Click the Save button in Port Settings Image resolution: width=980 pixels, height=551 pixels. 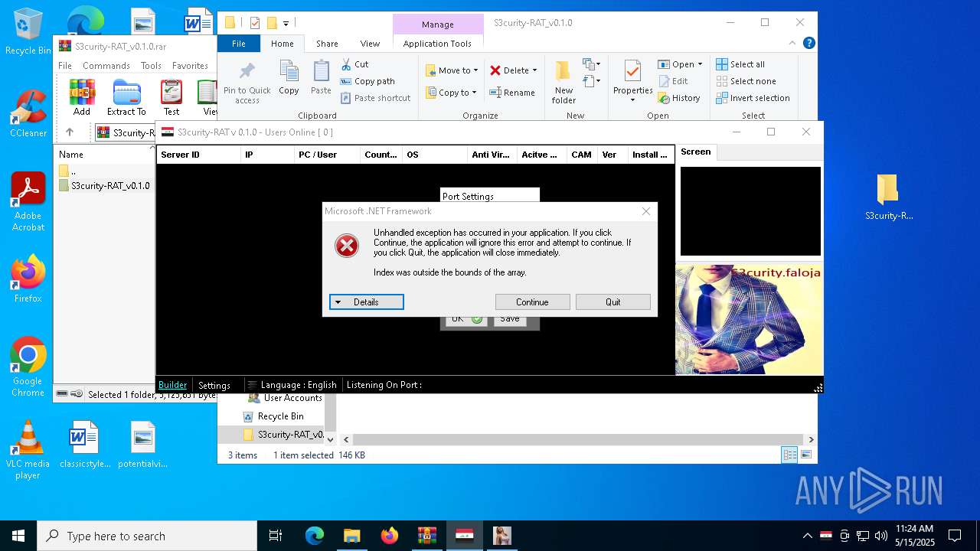point(510,319)
